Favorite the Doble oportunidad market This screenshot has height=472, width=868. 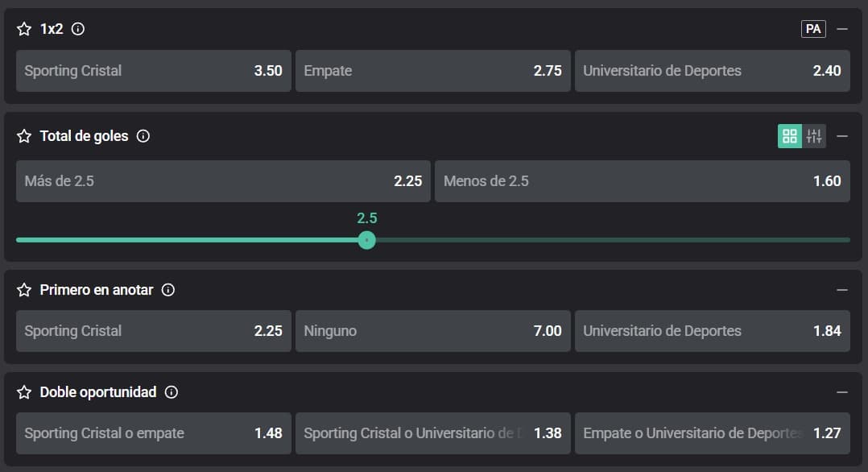[x=24, y=392]
